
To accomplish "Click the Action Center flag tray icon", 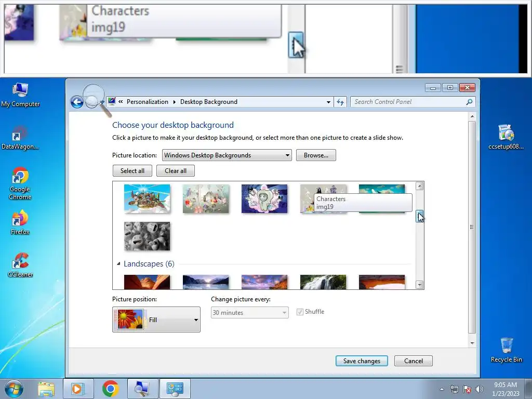I will click(x=467, y=389).
